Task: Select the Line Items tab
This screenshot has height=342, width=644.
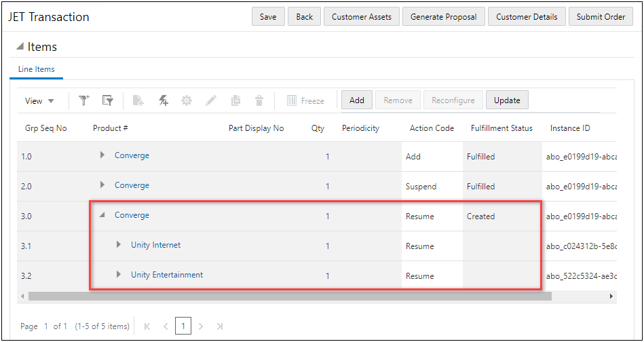Action: [x=36, y=69]
